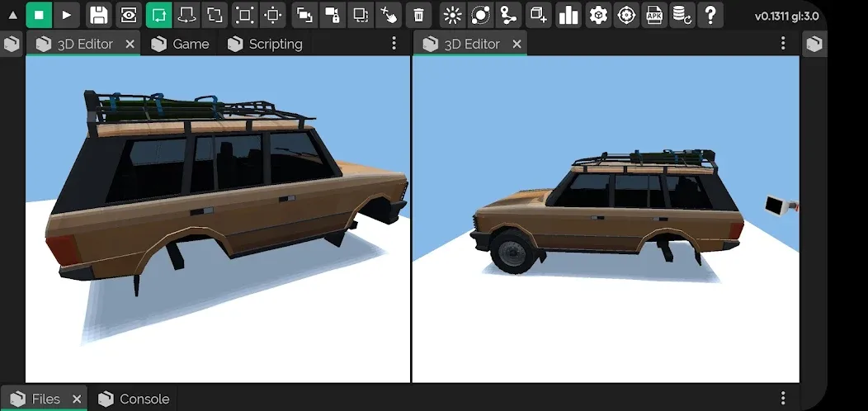
Task: Open the bar chart statistics icon
Action: point(568,15)
